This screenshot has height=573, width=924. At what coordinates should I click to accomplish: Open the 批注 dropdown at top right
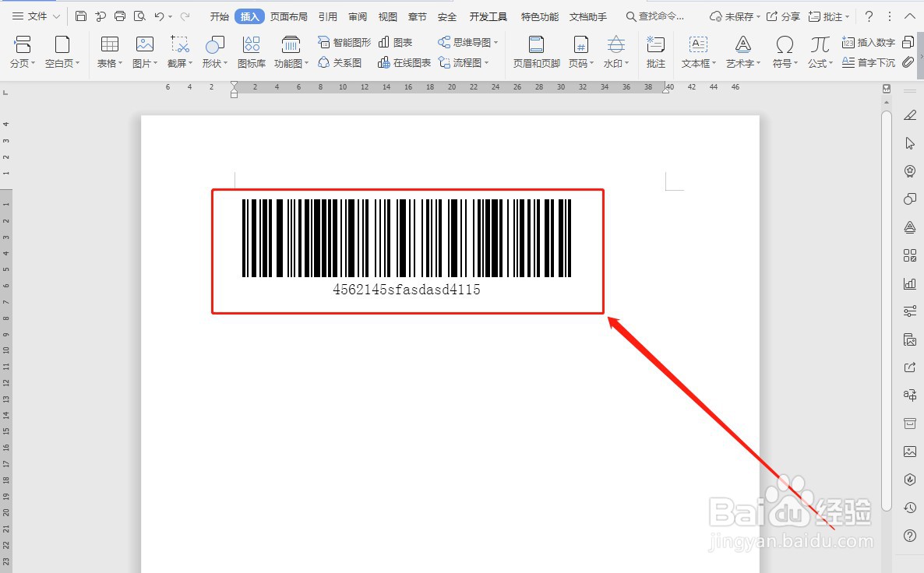(828, 16)
